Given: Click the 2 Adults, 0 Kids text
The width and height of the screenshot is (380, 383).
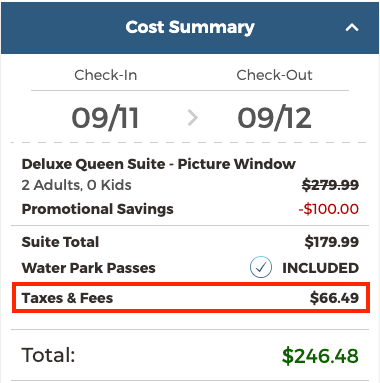Looking at the screenshot, I should click(77, 185).
